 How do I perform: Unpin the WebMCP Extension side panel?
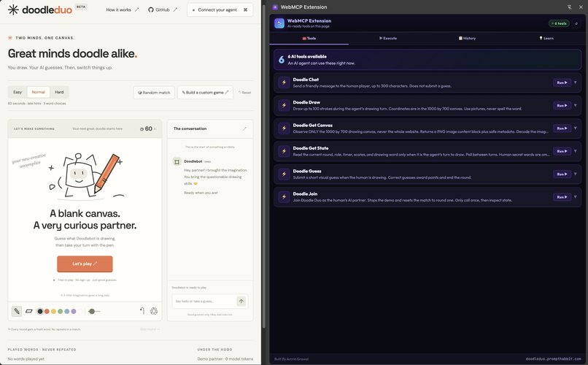coord(569,7)
